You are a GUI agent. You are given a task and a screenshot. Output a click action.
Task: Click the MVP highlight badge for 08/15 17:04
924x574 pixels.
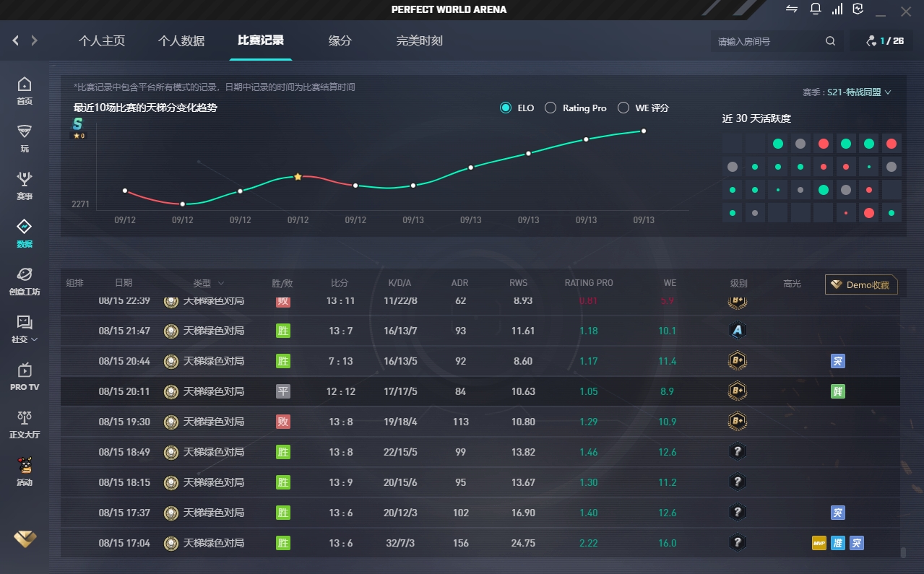pos(819,543)
